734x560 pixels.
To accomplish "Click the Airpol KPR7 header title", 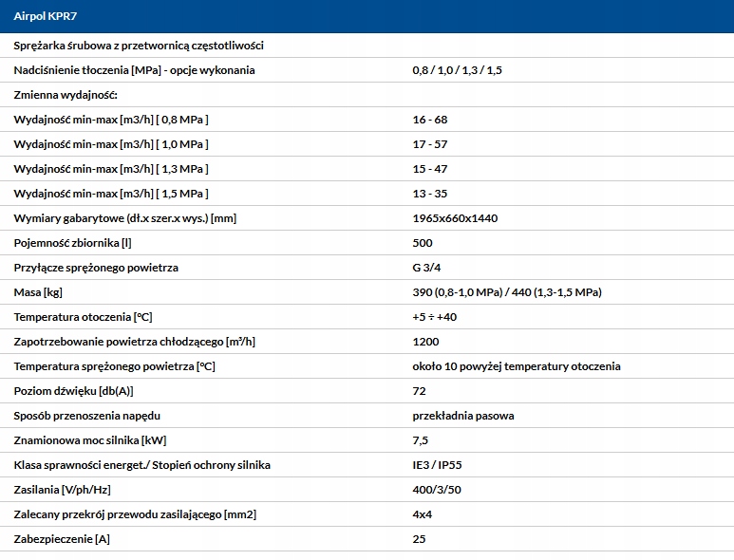I will pyautogui.click(x=45, y=16).
